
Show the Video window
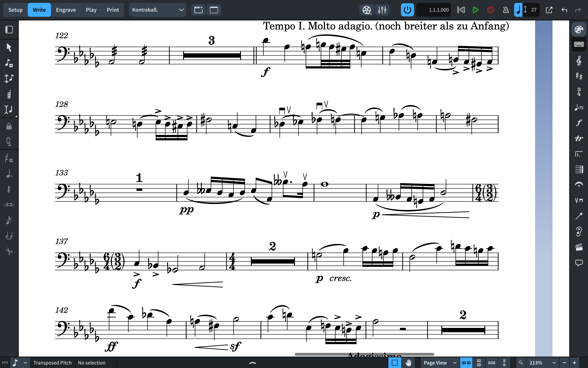pos(367,10)
